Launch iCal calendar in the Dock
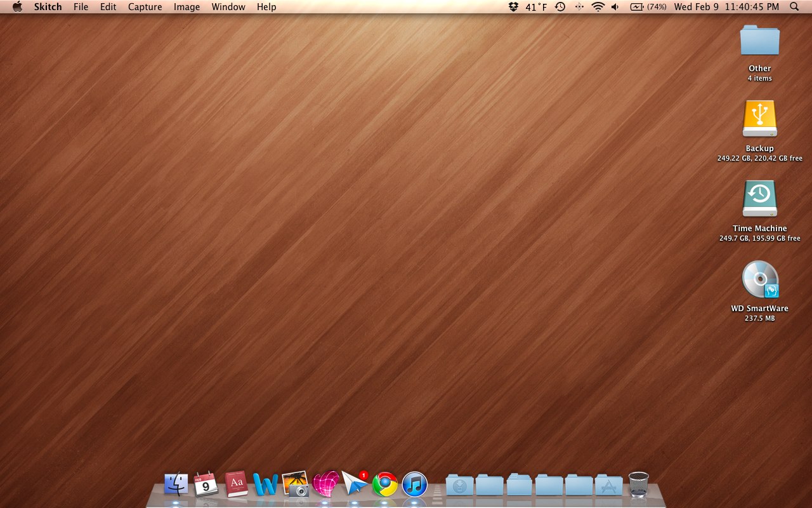This screenshot has width=812, height=508. pos(206,485)
